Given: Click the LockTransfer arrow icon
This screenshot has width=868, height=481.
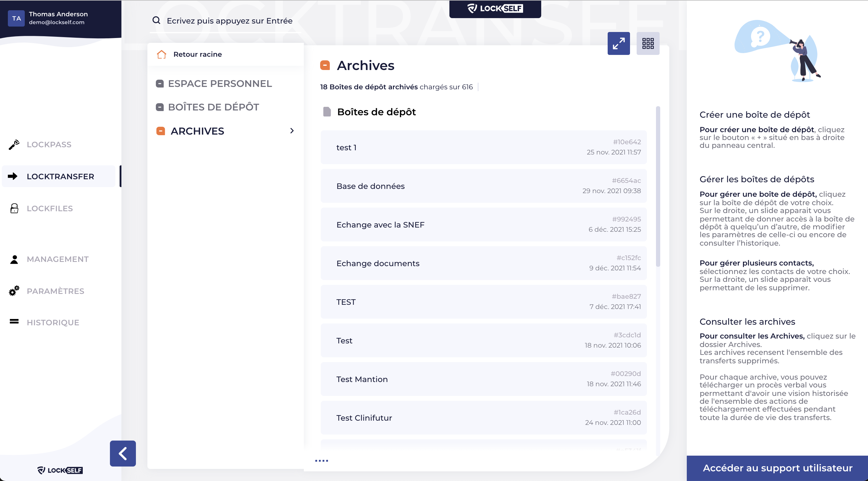Looking at the screenshot, I should pos(12,176).
